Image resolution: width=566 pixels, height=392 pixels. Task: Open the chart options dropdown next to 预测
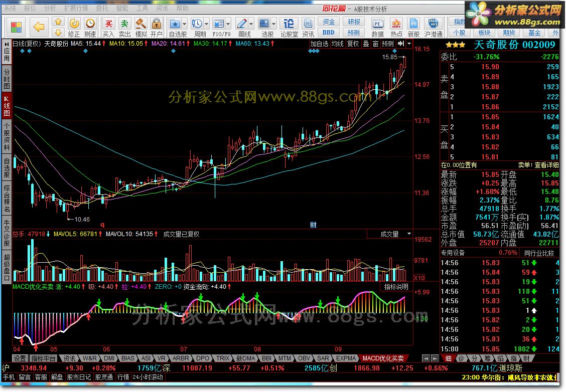point(409,44)
